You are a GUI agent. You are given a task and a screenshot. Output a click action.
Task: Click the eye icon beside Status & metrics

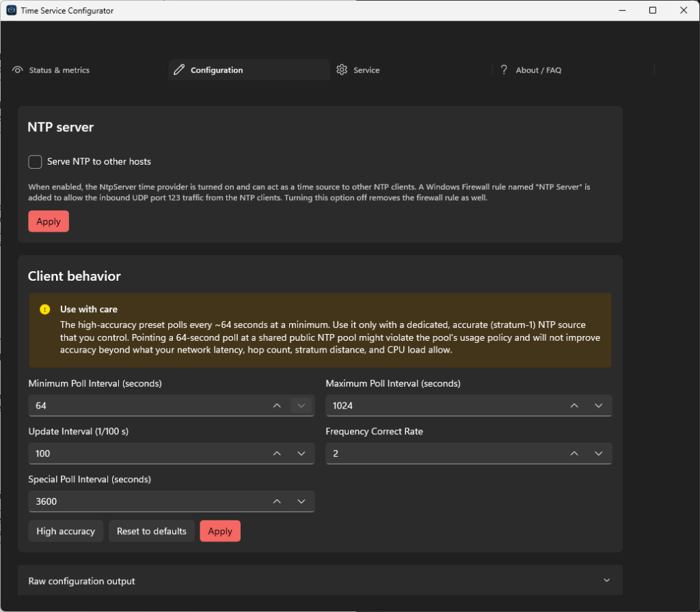click(17, 70)
